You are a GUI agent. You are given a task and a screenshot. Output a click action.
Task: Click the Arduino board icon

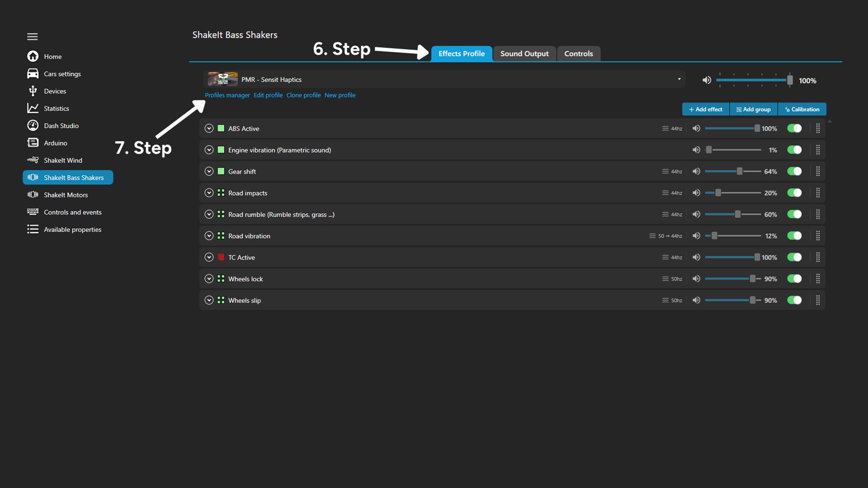(x=33, y=143)
